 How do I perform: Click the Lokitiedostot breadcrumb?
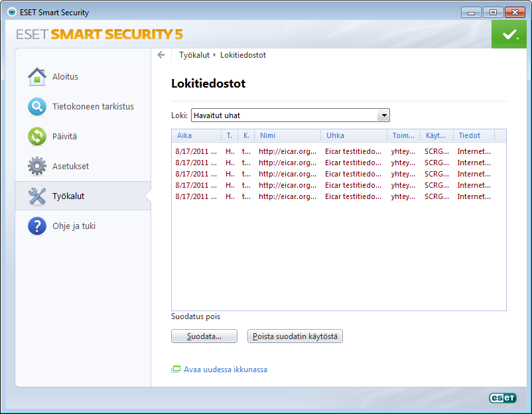tap(243, 55)
